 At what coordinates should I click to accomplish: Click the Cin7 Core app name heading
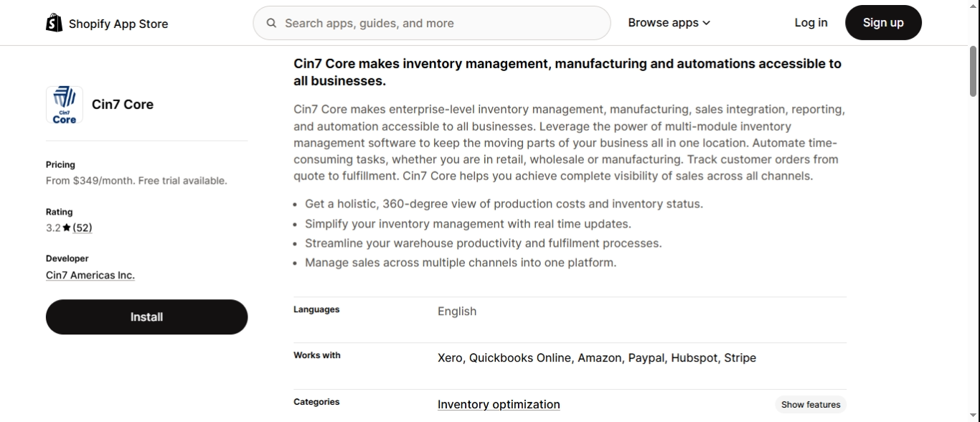(x=123, y=105)
